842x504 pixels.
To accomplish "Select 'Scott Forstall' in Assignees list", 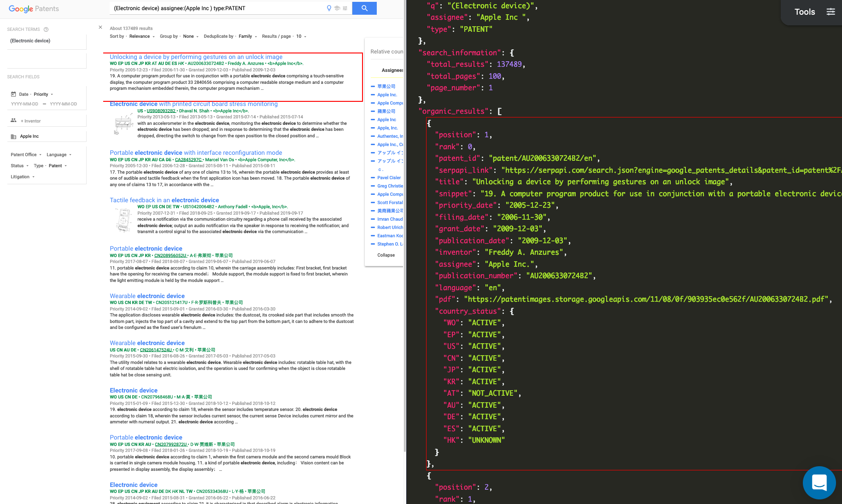I will 390,203.
